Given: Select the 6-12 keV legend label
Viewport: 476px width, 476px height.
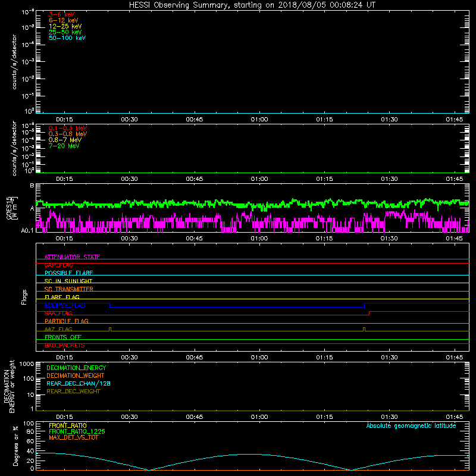Looking at the screenshot, I should coord(64,20).
